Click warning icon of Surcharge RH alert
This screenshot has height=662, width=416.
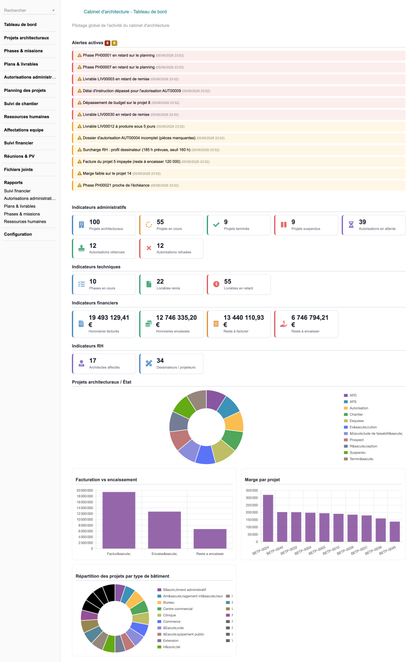tap(79, 150)
